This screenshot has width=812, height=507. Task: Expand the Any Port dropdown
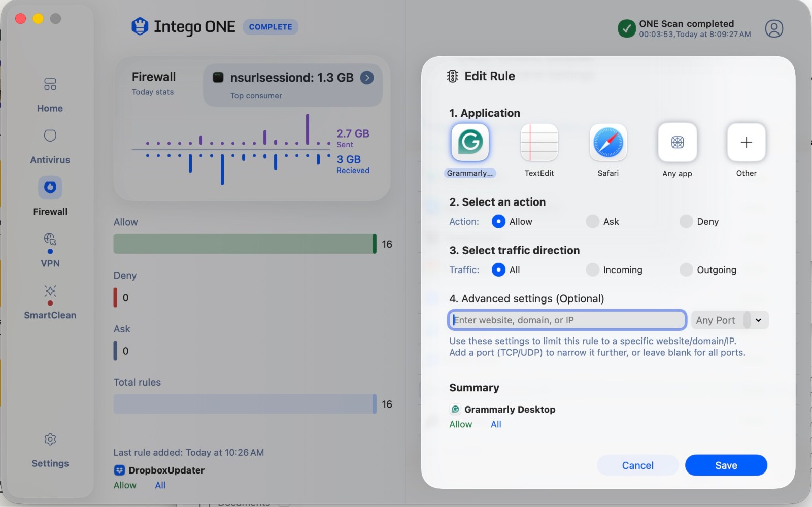coord(758,320)
